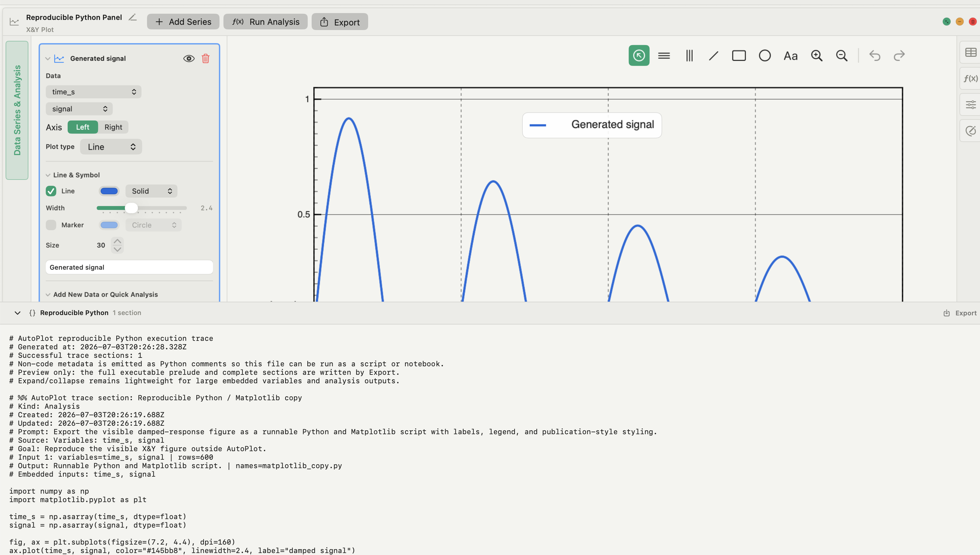The width and height of the screenshot is (980, 555).
Task: Collapse the Reproducible Python code section
Action: [x=18, y=313]
